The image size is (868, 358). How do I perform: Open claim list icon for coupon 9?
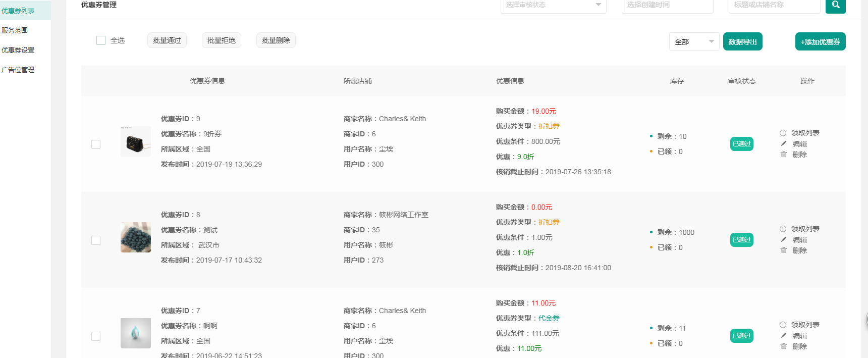pos(783,133)
